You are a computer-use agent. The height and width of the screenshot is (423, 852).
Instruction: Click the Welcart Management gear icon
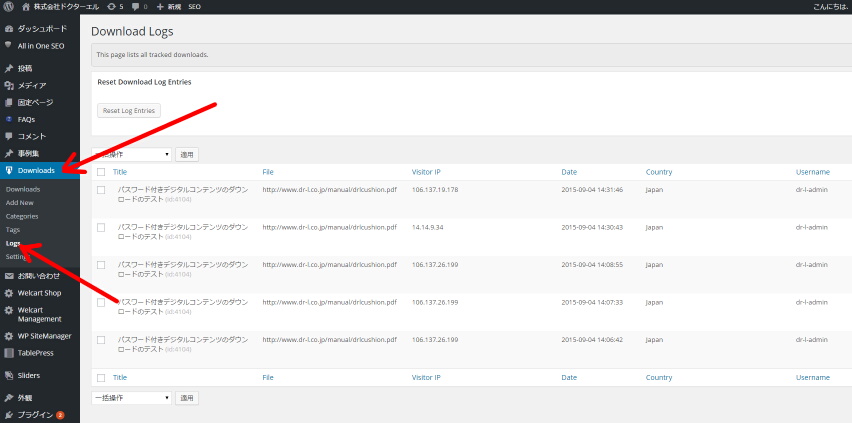(x=9, y=310)
